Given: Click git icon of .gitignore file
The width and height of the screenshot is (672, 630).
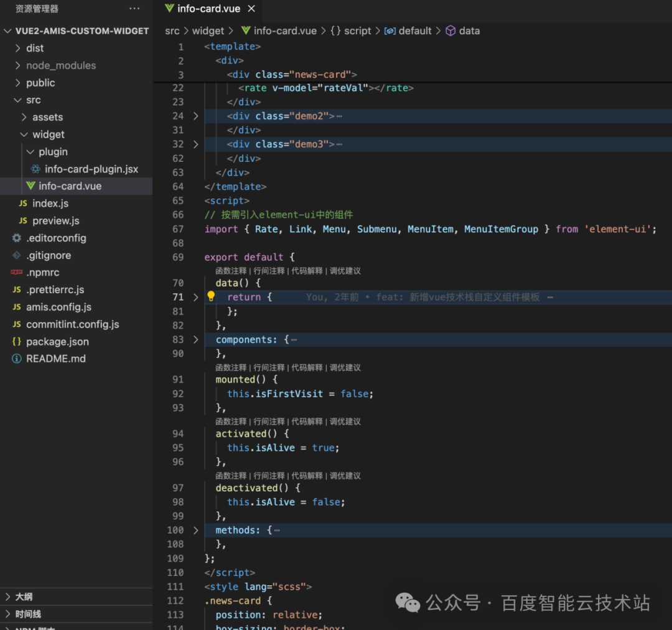Looking at the screenshot, I should 17,255.
